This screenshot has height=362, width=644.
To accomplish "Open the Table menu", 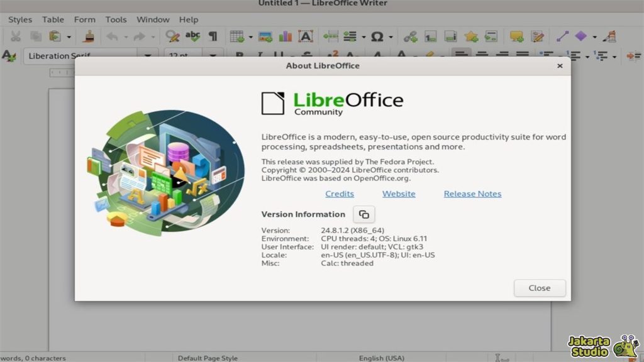I will click(53, 19).
